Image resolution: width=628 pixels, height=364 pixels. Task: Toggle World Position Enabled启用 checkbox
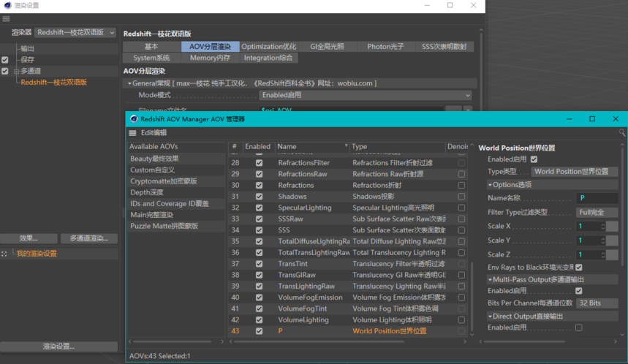point(534,159)
